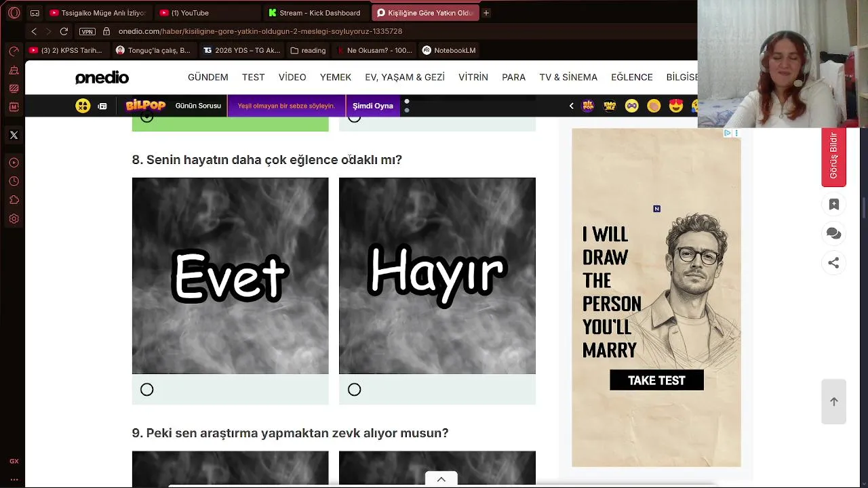This screenshot has width=868, height=488.
Task: Open sidebar settings gear icon
Action: pos(14,219)
